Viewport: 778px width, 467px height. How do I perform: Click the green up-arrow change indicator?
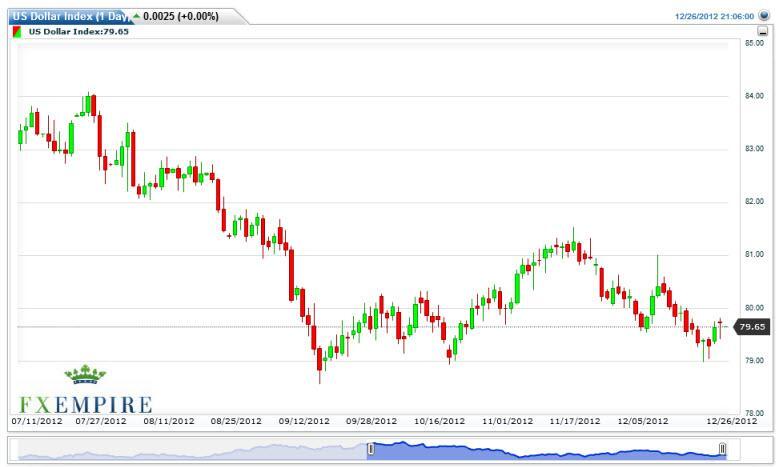click(137, 15)
